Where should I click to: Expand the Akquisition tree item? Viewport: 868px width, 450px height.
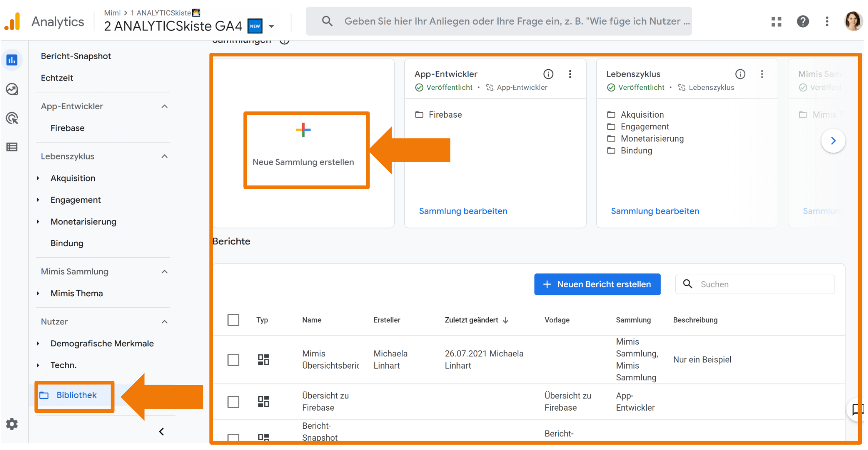coord(38,178)
